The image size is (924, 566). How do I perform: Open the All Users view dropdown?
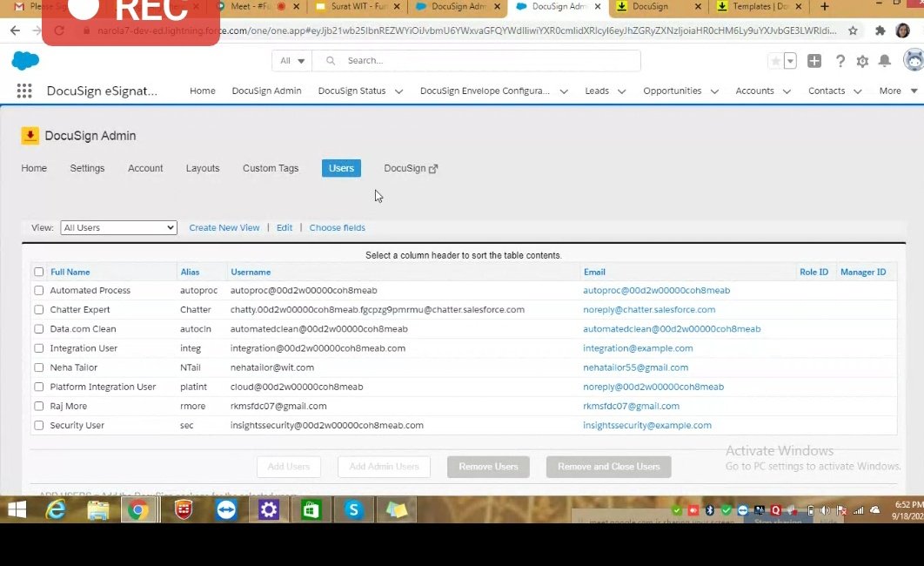pyautogui.click(x=118, y=227)
